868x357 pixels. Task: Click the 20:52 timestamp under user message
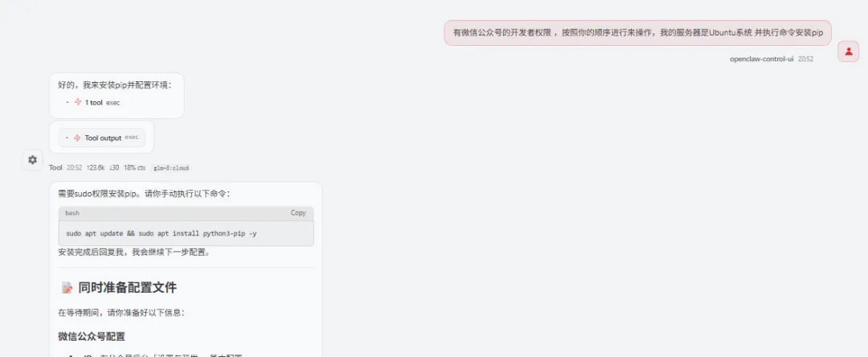coord(805,59)
